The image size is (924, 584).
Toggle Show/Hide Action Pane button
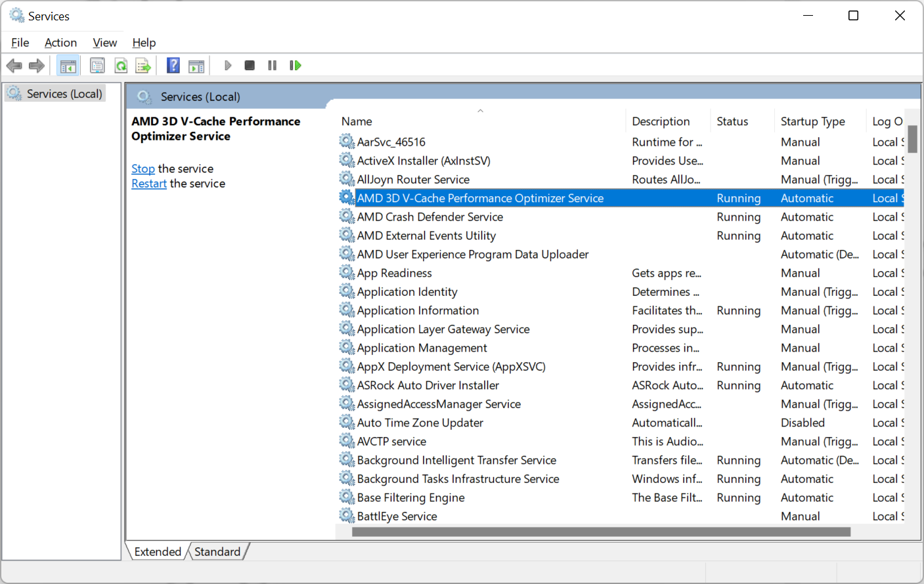pyautogui.click(x=196, y=66)
